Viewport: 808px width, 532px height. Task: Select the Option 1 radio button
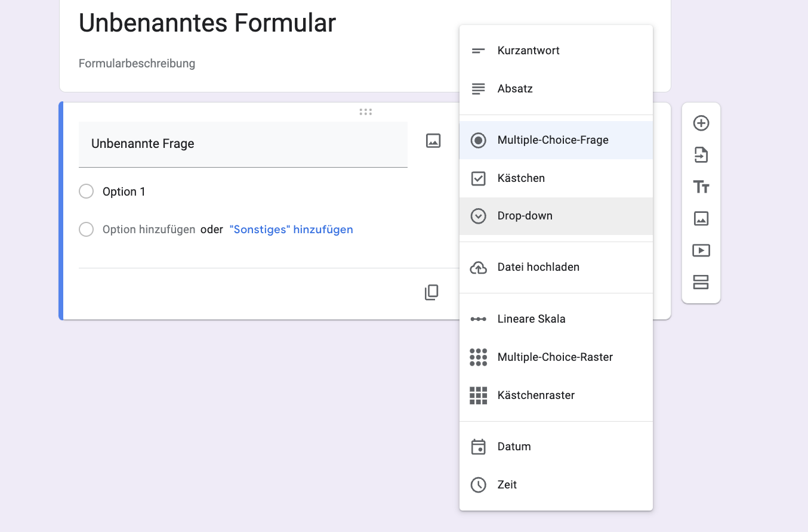click(x=87, y=191)
